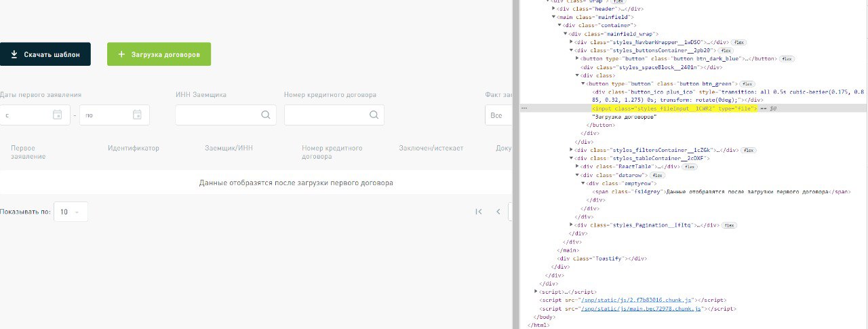Click the Заемщик/ИНН column header
Image resolution: width=868 pixels, height=329 pixels.
229,148
